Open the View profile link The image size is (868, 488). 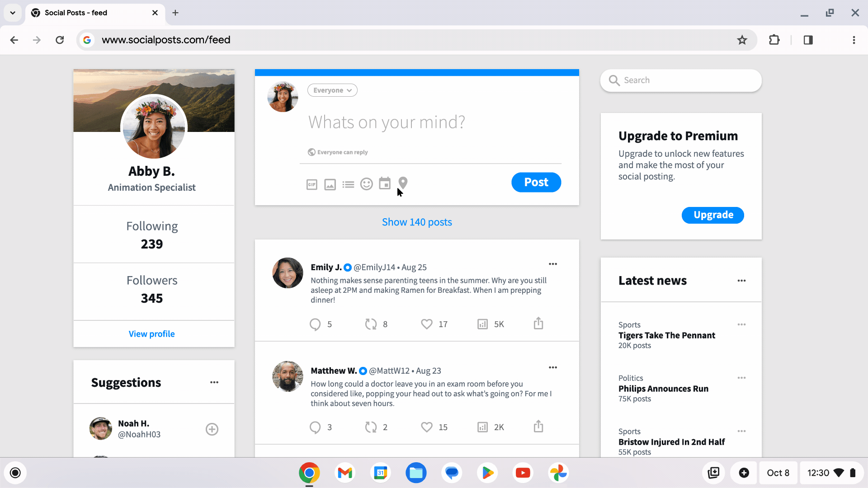(x=151, y=334)
